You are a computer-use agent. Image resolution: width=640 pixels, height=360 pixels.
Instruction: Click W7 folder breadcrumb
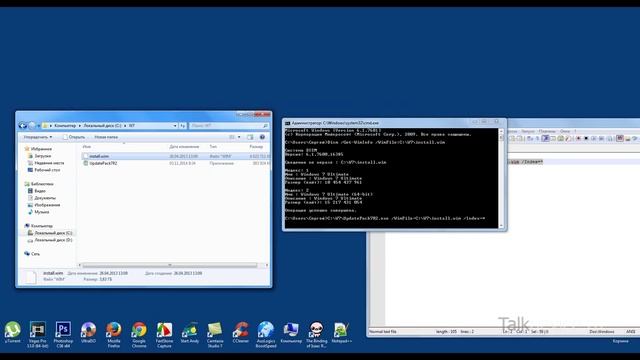pos(132,126)
